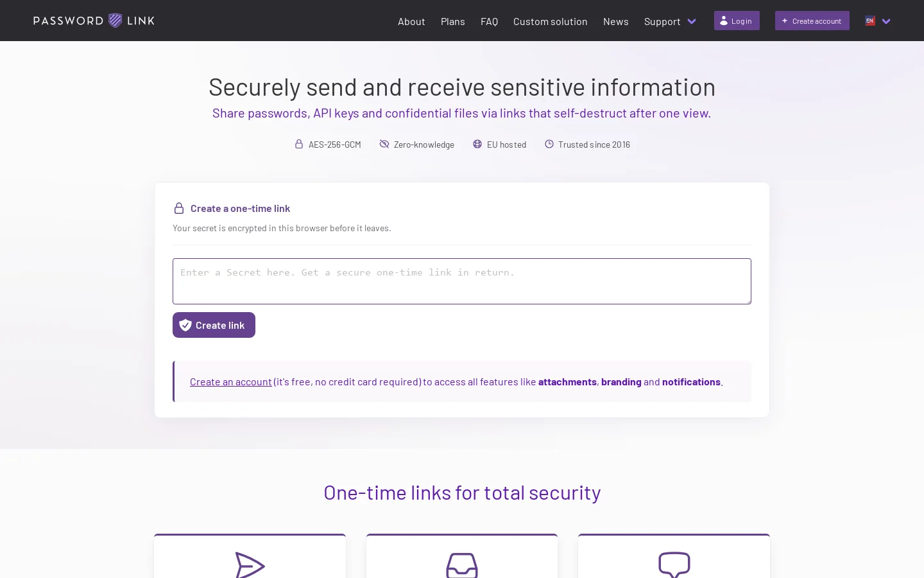
Task: Click the EN language flag icon
Action: coord(870,21)
